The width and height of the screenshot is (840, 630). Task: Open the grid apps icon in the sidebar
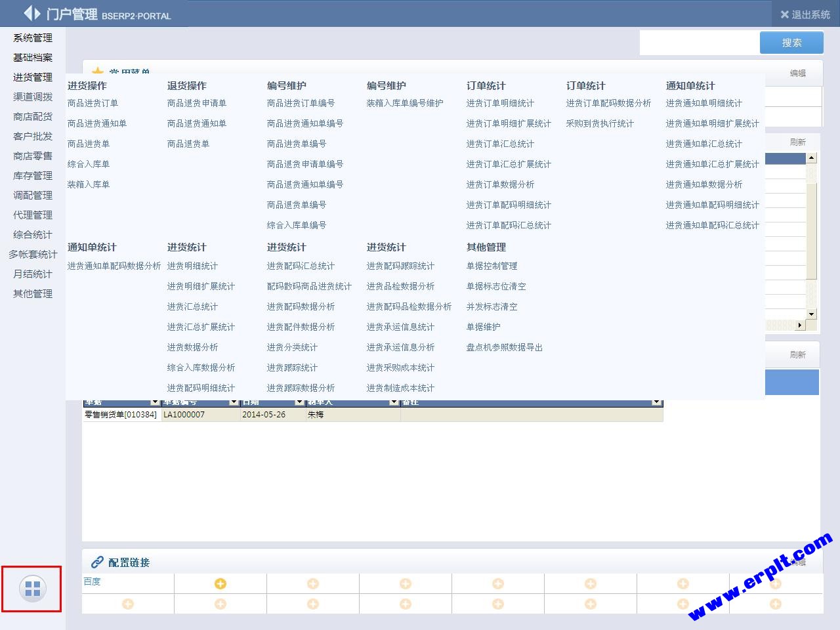(x=32, y=589)
